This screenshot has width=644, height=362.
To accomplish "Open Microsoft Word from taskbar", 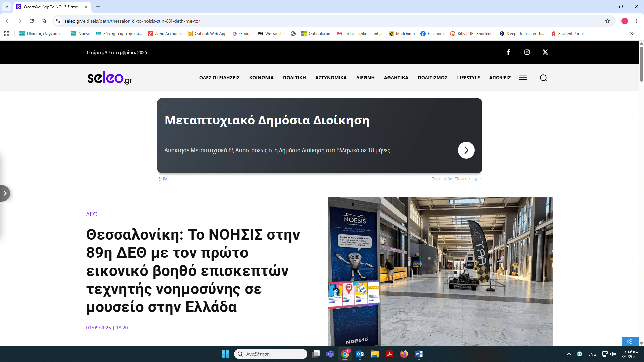I will click(x=419, y=354).
